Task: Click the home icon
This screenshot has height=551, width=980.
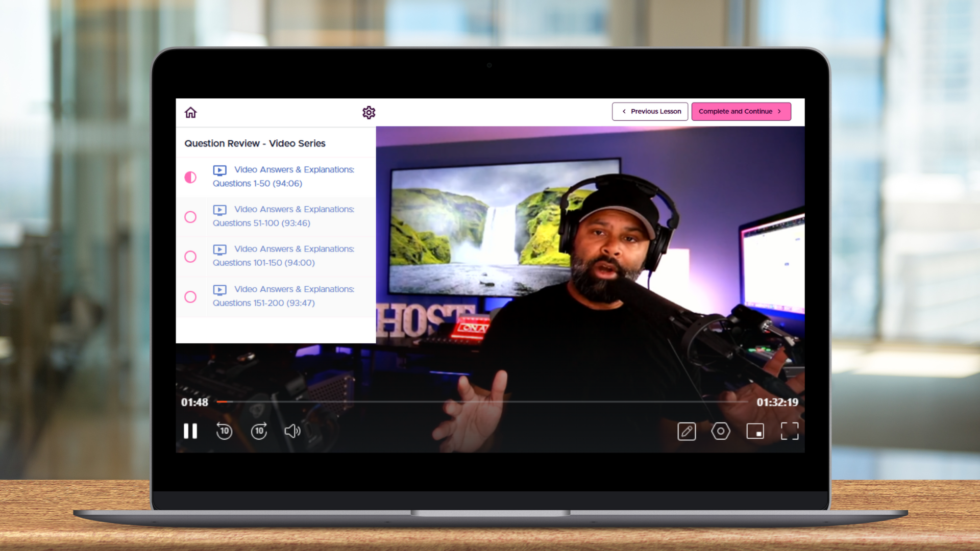Action: coord(190,112)
